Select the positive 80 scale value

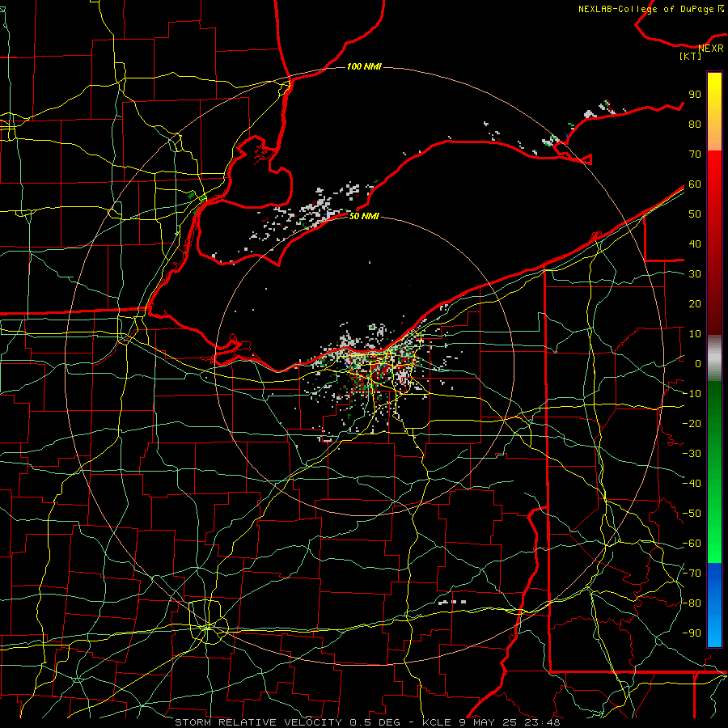click(695, 125)
